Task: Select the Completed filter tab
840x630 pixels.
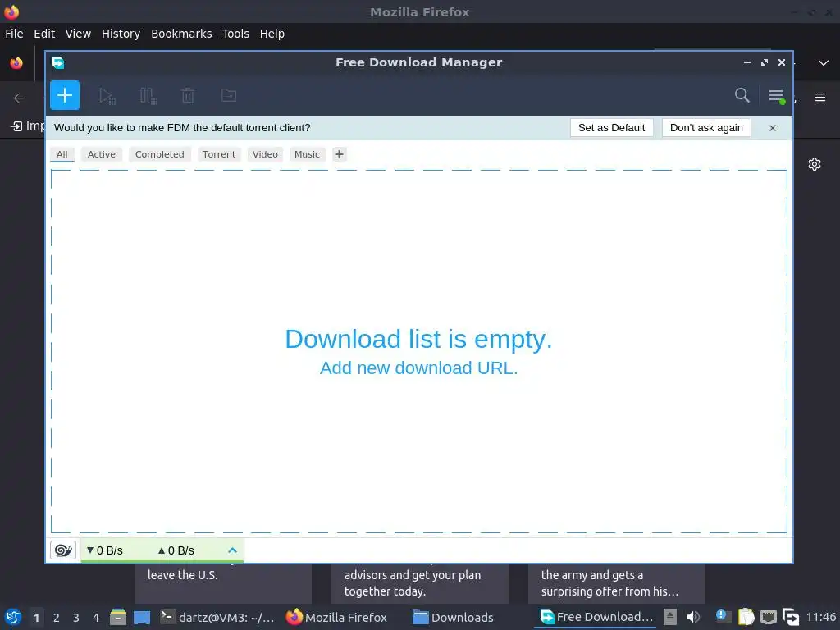Action: [160, 154]
